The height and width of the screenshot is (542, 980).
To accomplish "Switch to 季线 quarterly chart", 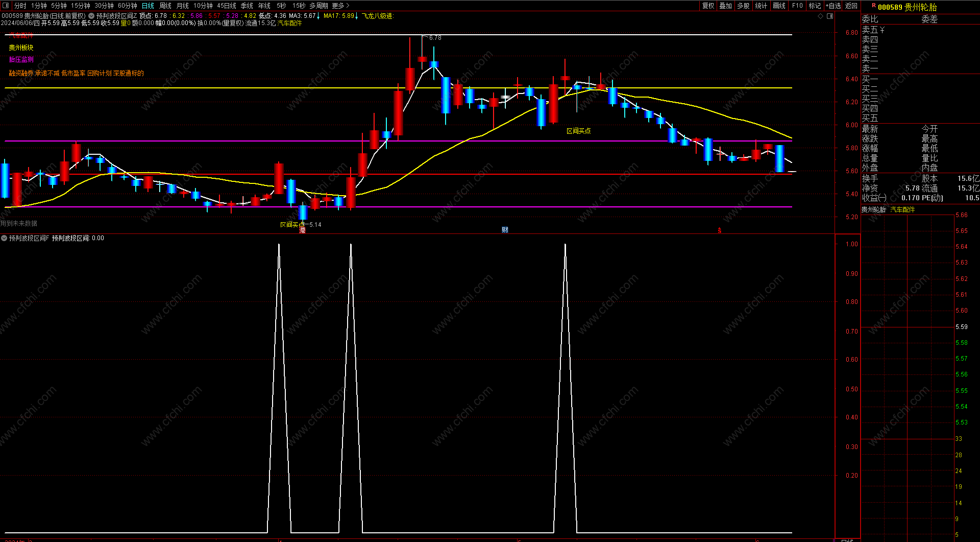I will [247, 6].
